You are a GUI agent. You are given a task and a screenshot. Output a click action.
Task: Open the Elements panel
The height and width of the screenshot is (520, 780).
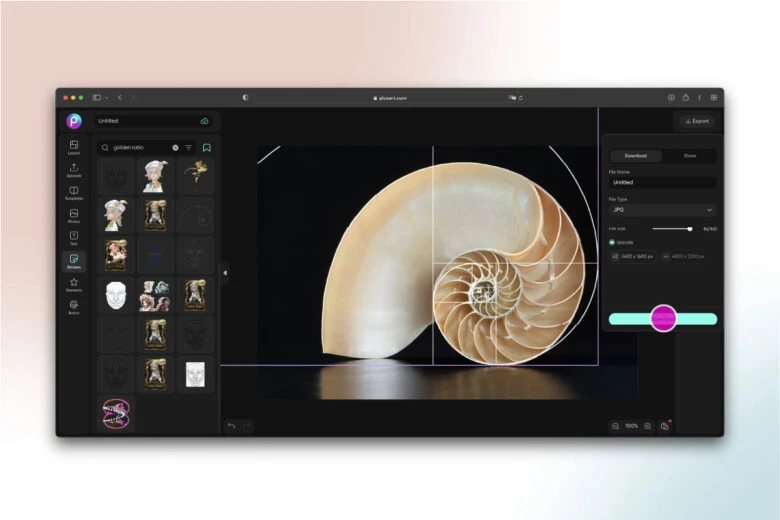click(x=74, y=285)
